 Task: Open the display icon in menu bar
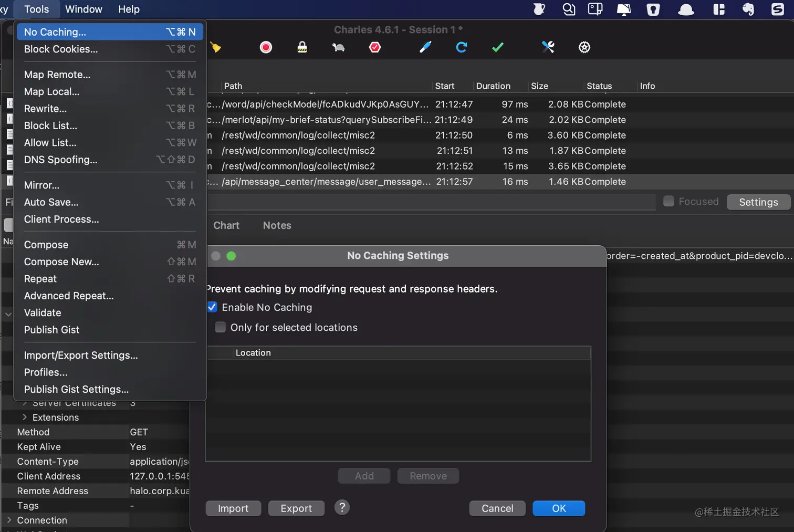623,9
